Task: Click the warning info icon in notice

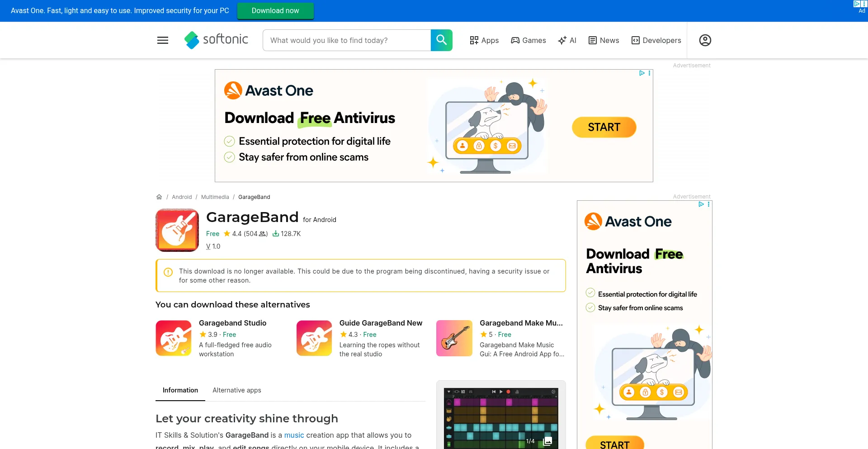Action: [x=168, y=272]
